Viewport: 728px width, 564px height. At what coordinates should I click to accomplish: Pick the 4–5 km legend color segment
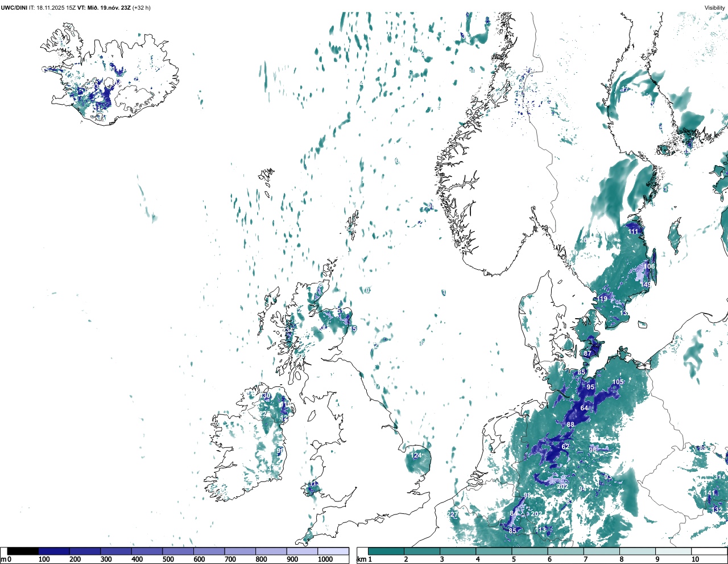coord(494,551)
